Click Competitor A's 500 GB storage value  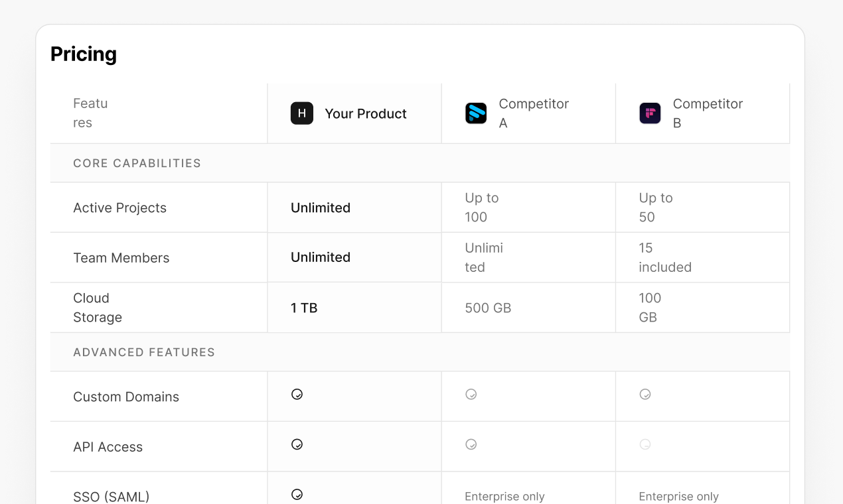pyautogui.click(x=488, y=308)
